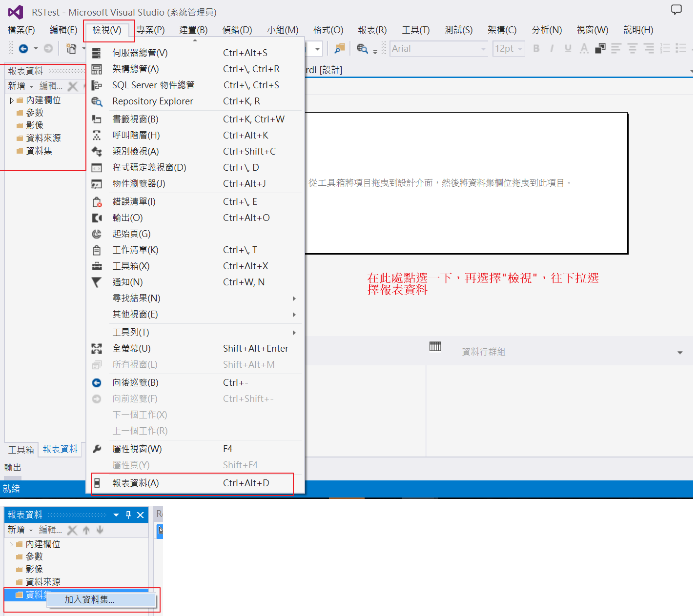Apply numbered list formatting
697x616 pixels.
pos(665,48)
